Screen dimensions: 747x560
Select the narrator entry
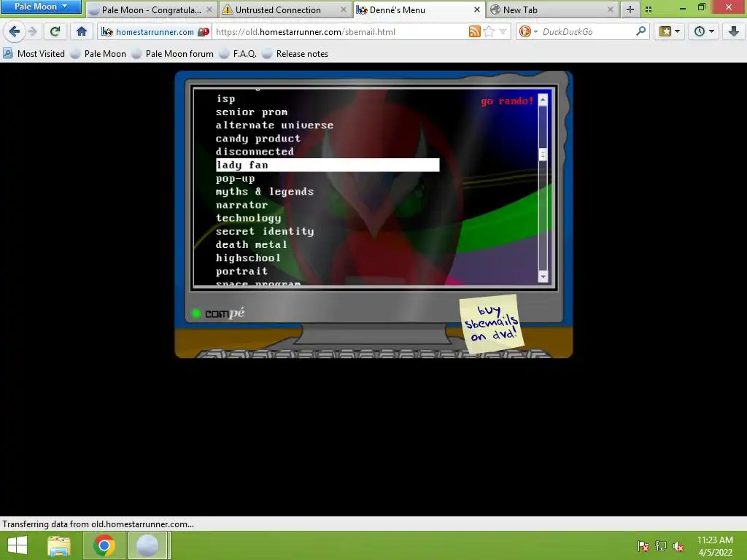[x=241, y=205]
